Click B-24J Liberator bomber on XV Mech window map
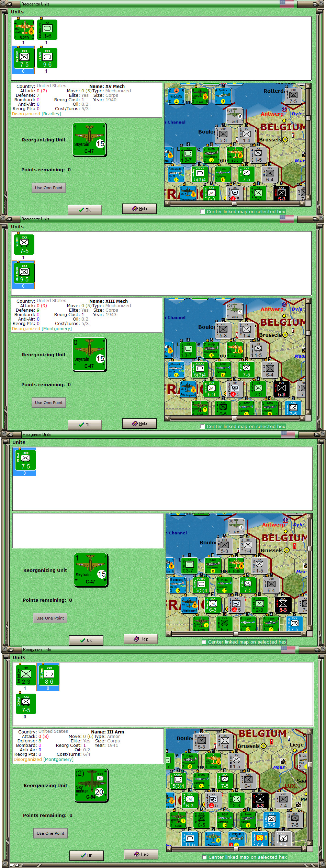Screen dimensions: 326x868 (200, 96)
